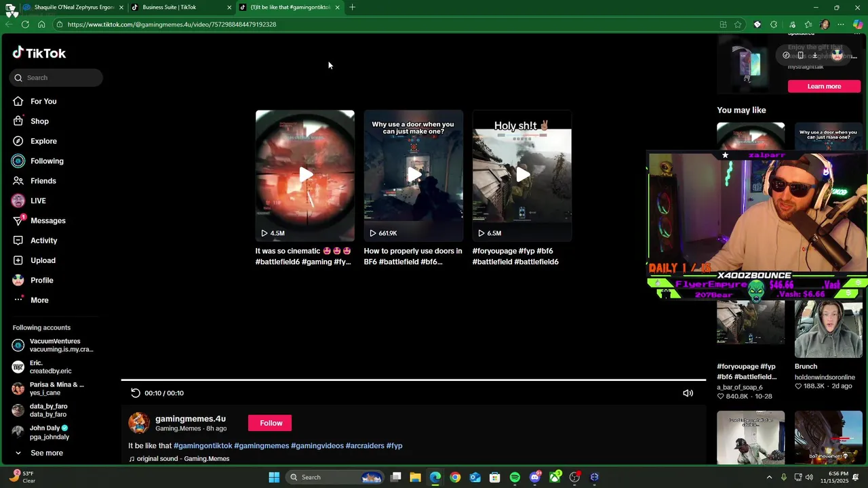Open Google Chrome from taskbar

[x=455, y=477]
